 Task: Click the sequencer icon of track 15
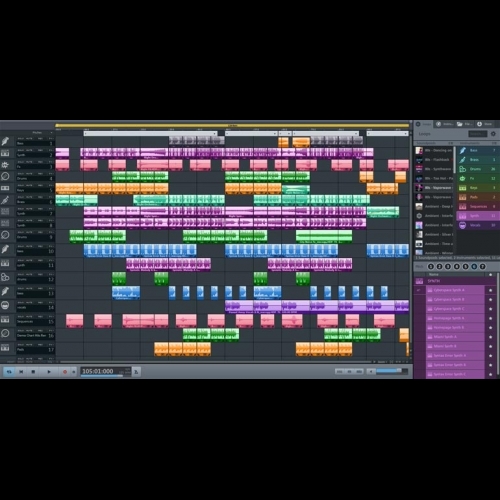pos(5,319)
